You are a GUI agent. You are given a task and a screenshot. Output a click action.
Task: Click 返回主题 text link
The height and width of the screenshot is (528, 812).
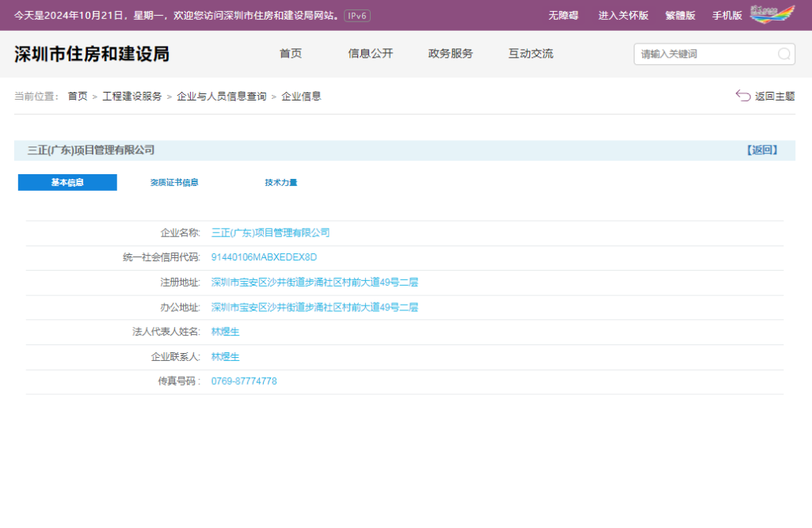pos(775,97)
